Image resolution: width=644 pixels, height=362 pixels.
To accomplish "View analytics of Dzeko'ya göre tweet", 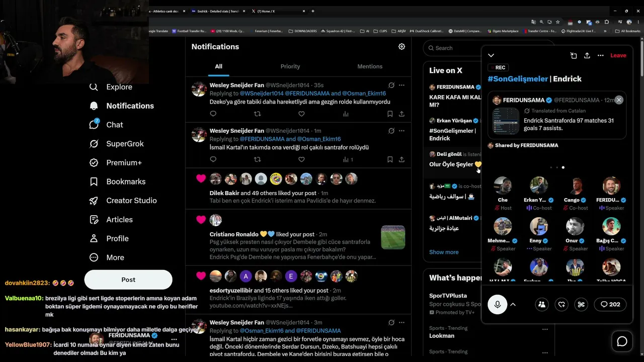I will [346, 114].
